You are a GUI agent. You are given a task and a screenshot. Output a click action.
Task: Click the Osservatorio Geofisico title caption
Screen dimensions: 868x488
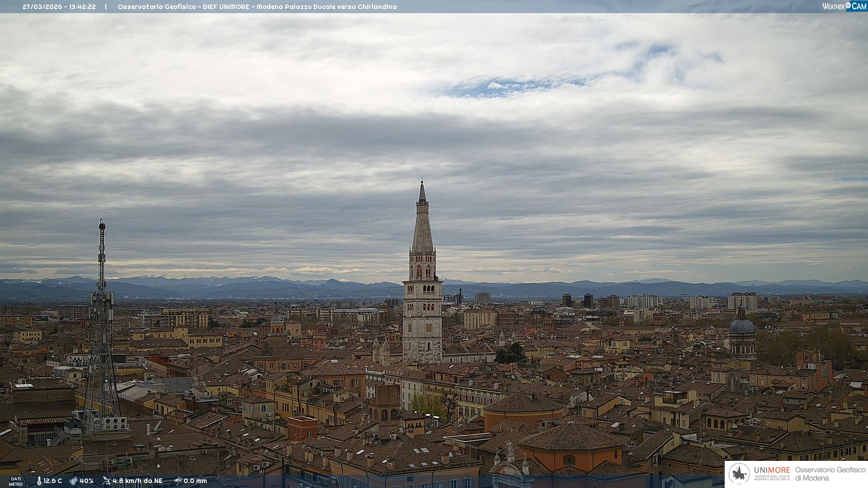tap(257, 7)
